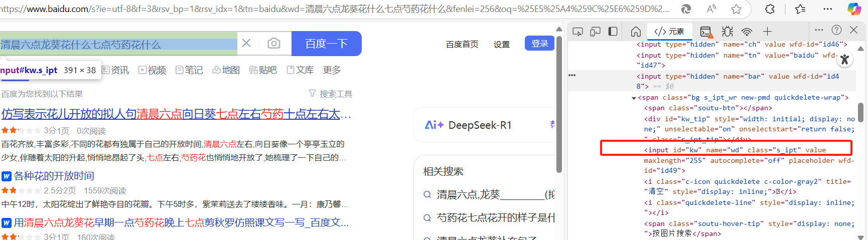Collapse the span bg s_ipt_wr node triangle
The image size is (868, 240).
click(x=634, y=98)
